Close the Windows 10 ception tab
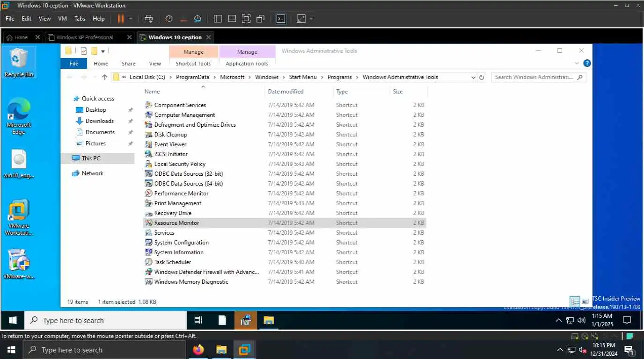The height and width of the screenshot is (359, 644). (x=208, y=37)
